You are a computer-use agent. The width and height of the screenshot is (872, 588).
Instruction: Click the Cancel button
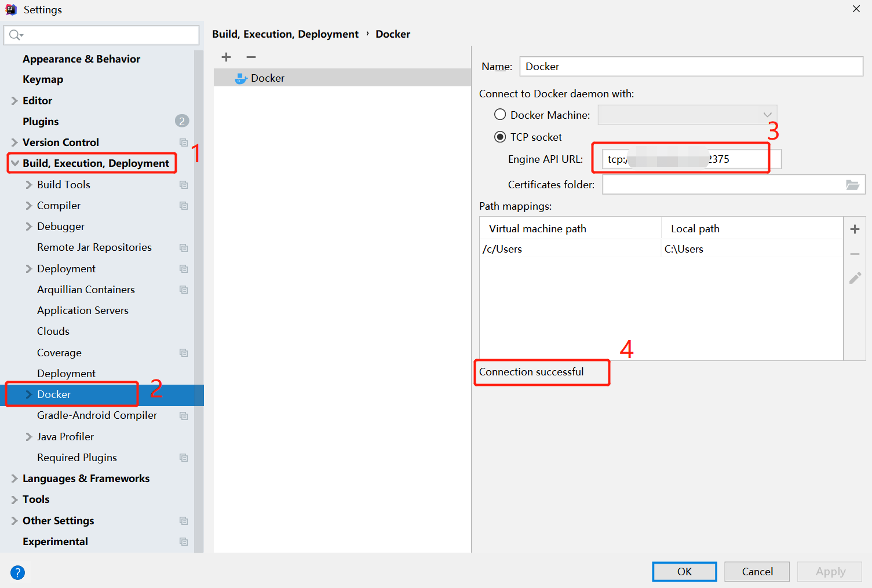coord(757,572)
